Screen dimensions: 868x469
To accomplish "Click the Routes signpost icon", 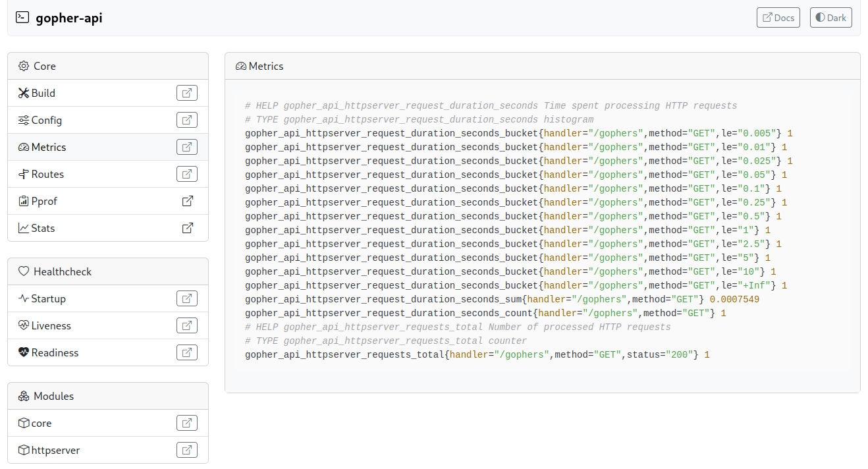I will click(24, 174).
